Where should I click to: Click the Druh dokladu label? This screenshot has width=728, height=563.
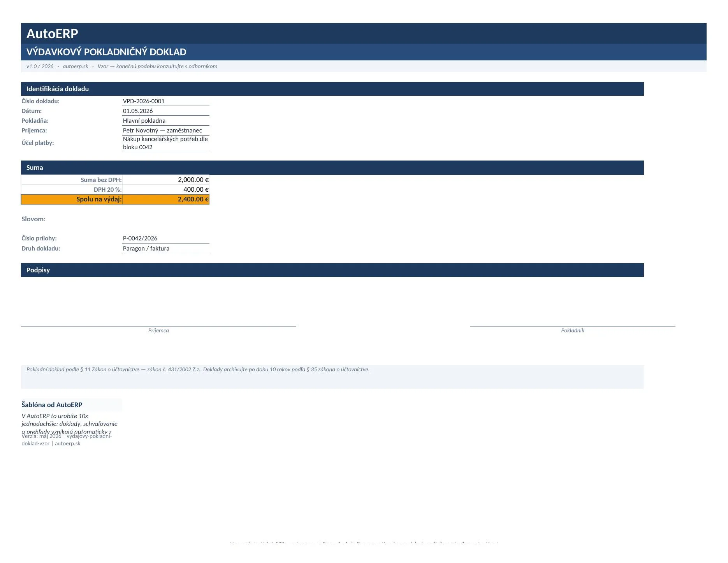(x=41, y=249)
